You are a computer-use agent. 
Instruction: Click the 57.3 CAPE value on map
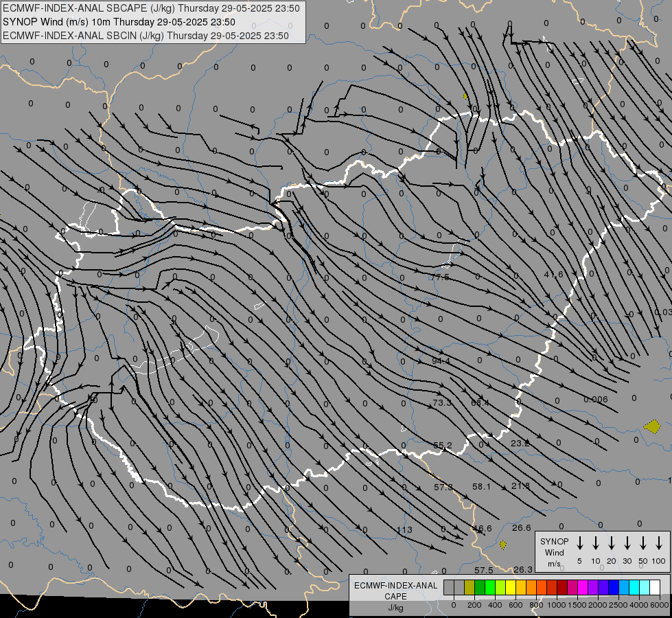[443, 488]
